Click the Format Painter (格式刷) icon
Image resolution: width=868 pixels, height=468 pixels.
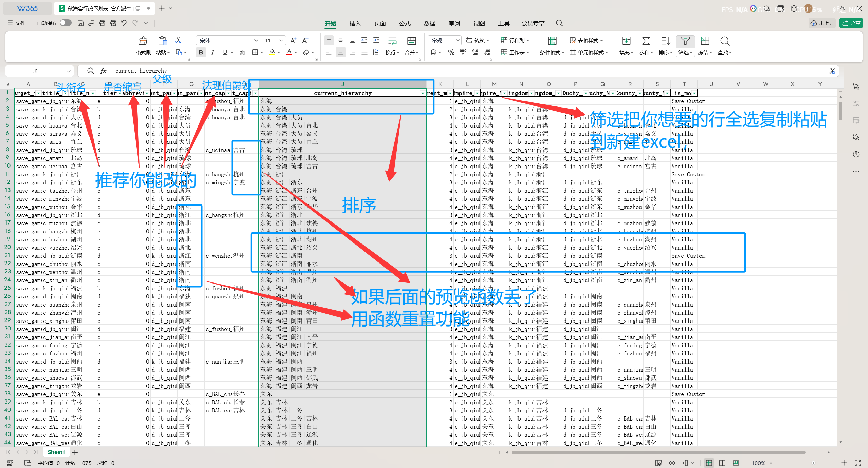[143, 41]
